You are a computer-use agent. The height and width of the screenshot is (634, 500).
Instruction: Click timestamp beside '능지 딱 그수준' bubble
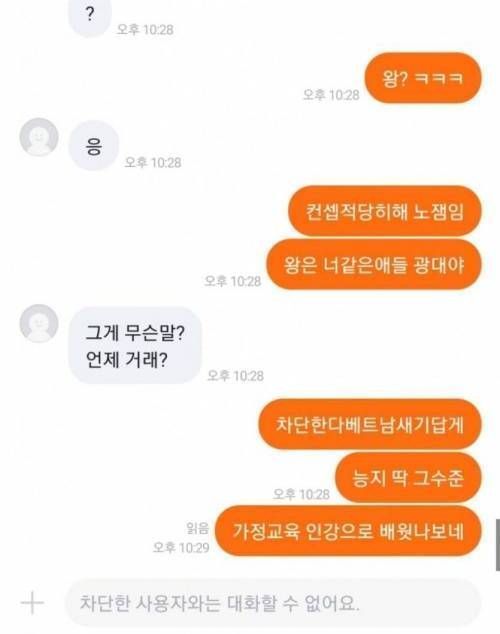click(x=302, y=494)
